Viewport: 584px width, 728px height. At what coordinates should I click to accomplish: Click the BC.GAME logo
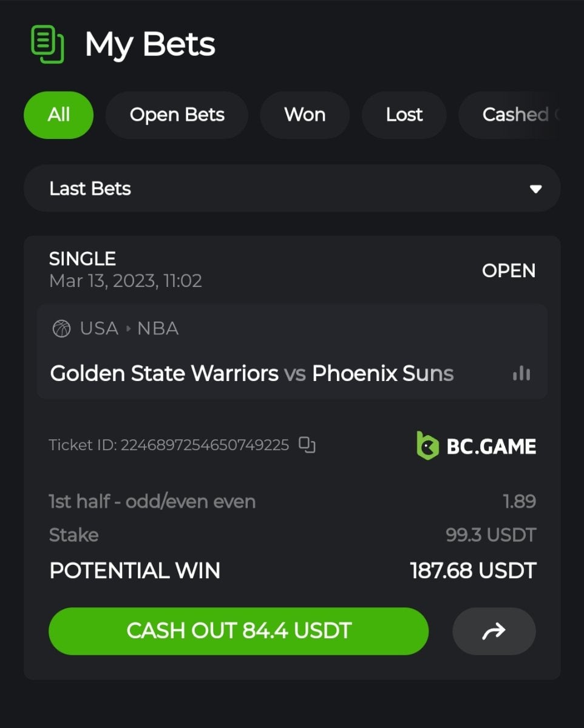(477, 446)
